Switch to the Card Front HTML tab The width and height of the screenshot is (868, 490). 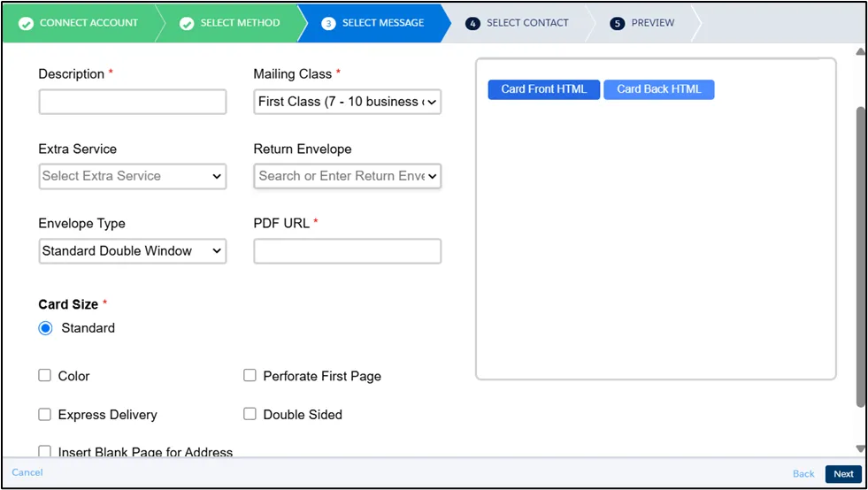click(543, 89)
